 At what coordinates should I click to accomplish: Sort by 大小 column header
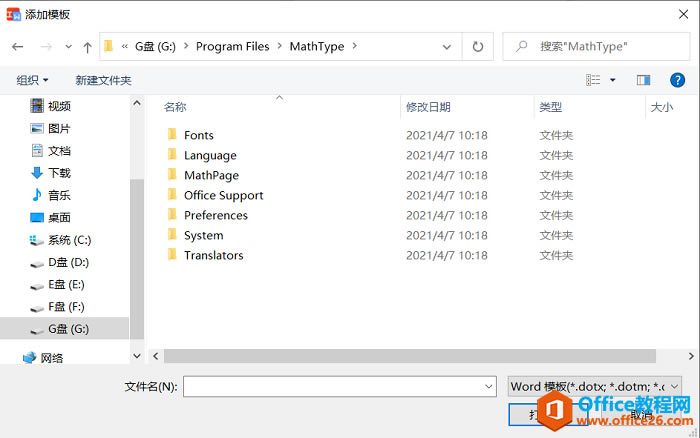(x=662, y=107)
